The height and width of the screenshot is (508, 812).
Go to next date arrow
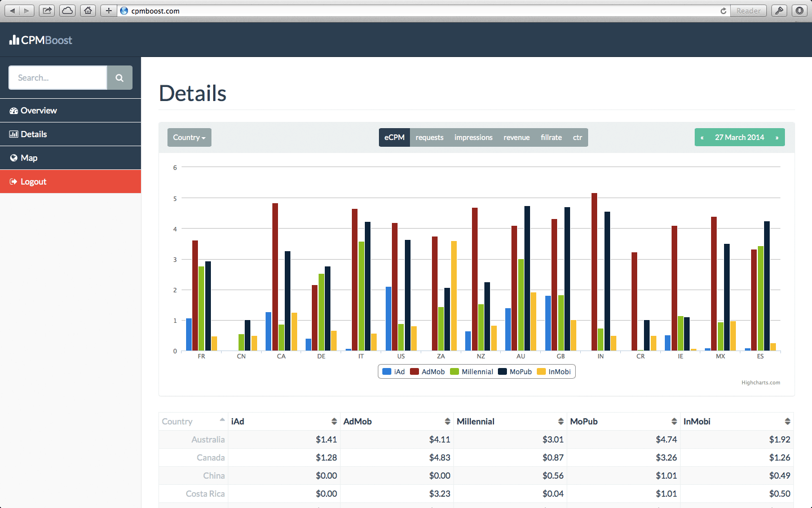pyautogui.click(x=777, y=138)
